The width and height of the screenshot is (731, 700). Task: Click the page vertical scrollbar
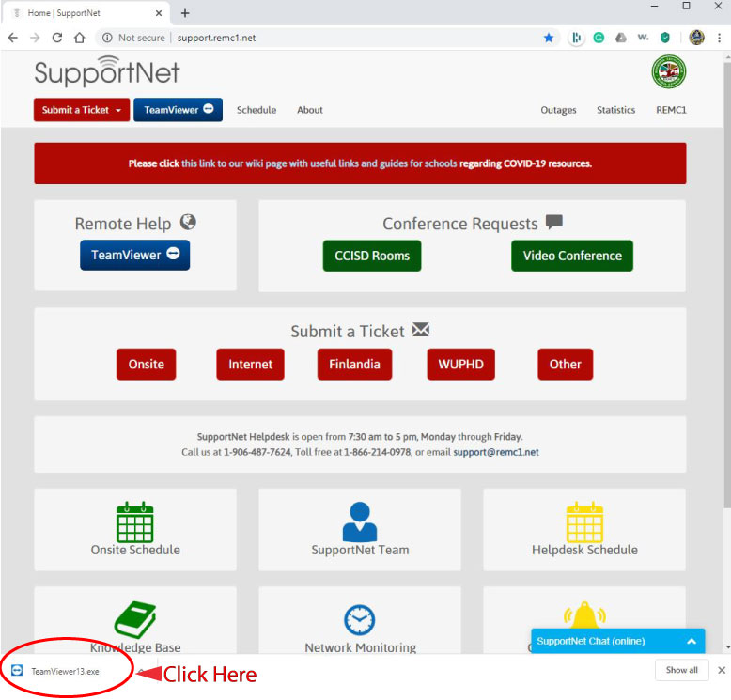pos(727,285)
